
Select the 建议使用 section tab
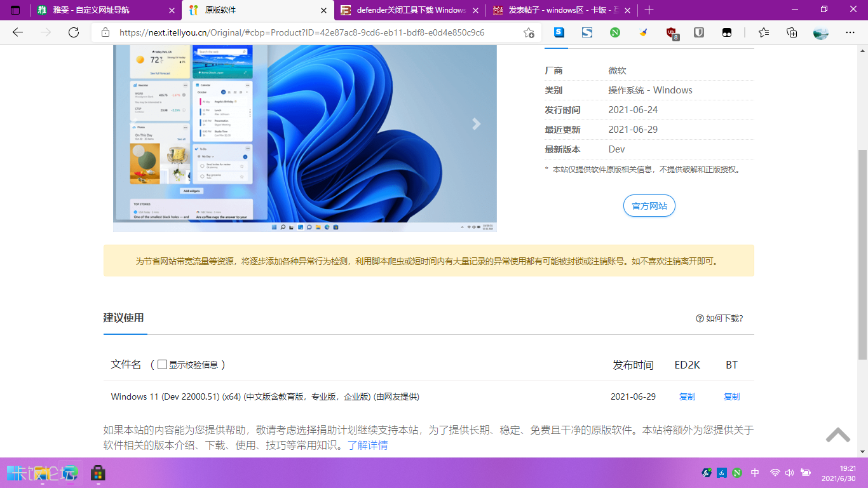(124, 318)
